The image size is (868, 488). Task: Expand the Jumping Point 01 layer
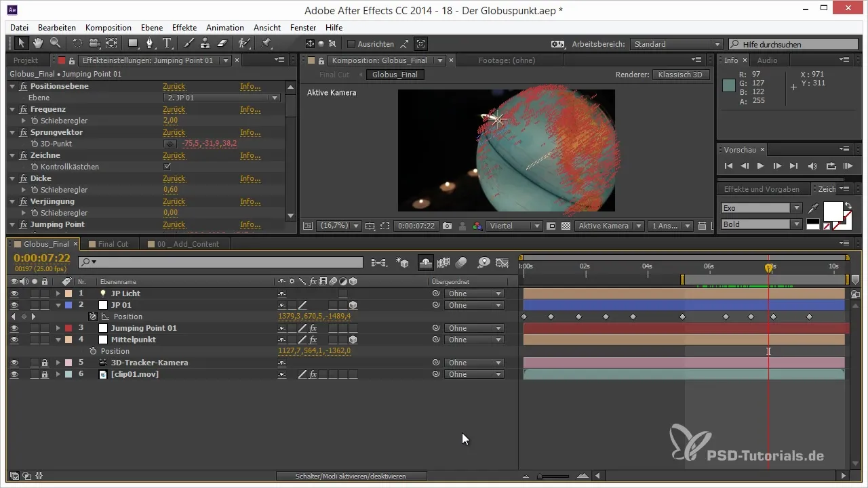point(58,328)
